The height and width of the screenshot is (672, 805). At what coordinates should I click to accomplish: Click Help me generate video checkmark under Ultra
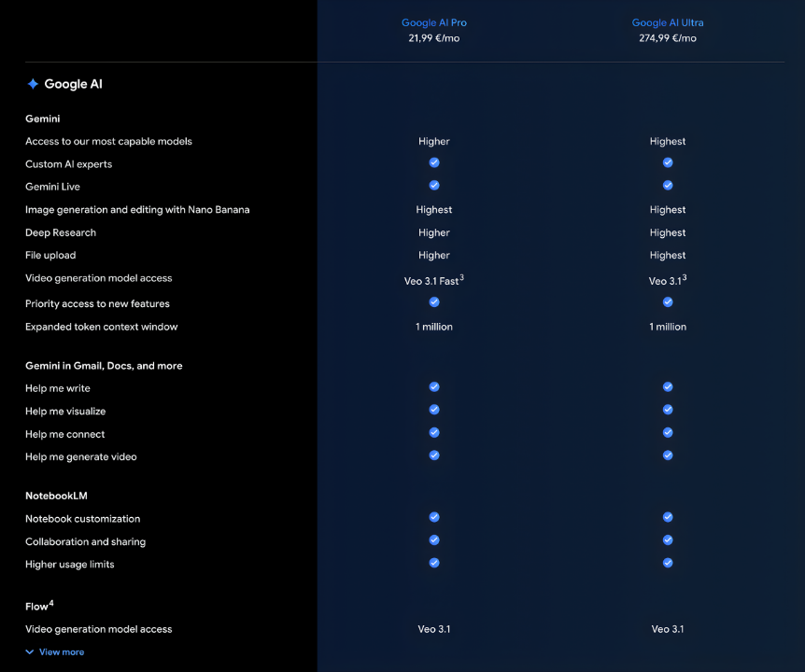point(668,455)
